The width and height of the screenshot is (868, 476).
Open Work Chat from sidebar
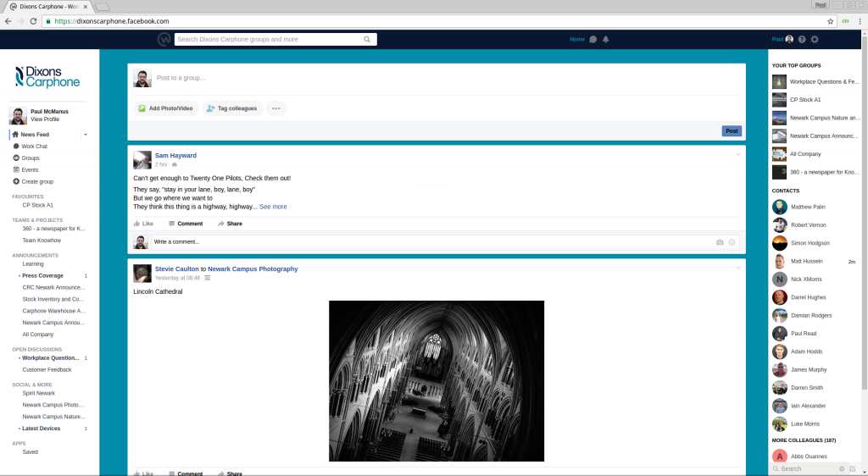click(x=34, y=146)
